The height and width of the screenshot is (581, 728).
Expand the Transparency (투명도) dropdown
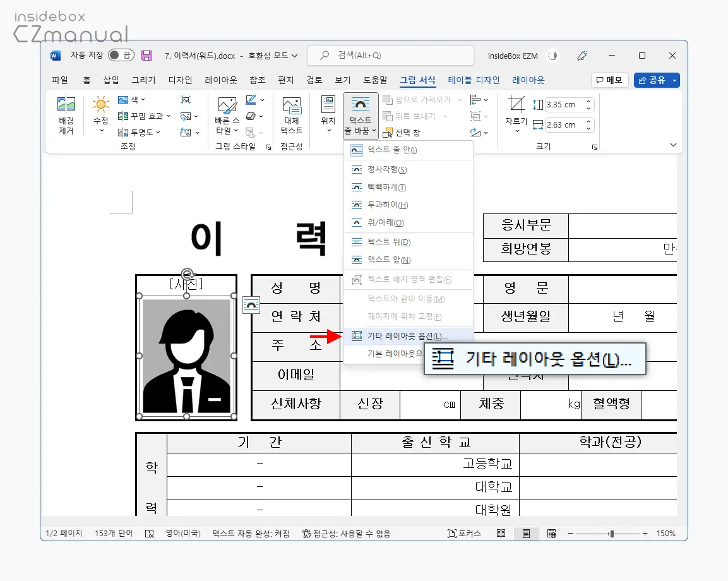click(x=158, y=133)
